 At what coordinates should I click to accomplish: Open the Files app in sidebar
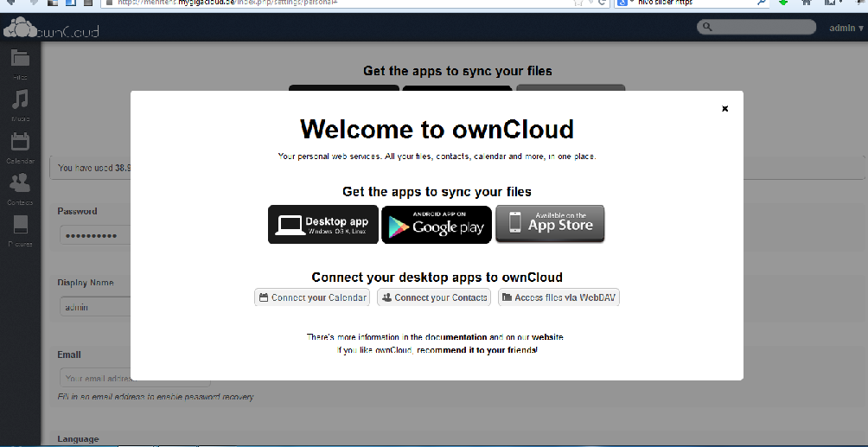click(20, 64)
